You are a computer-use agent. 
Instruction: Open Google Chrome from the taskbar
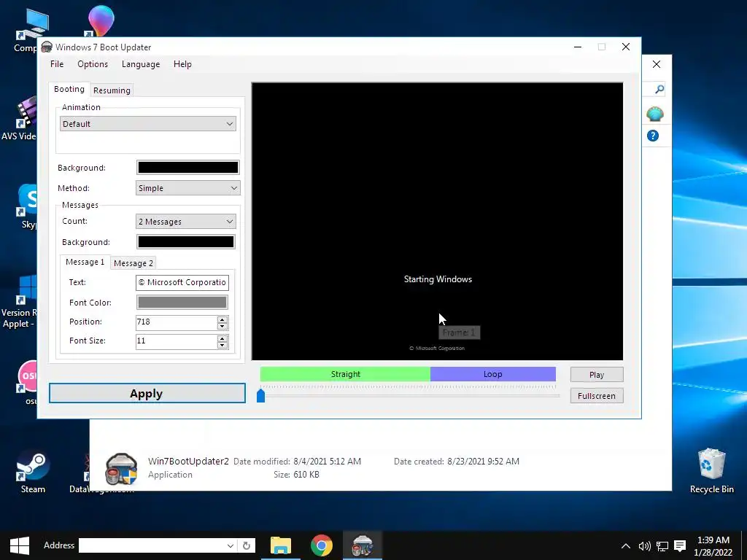(x=322, y=545)
